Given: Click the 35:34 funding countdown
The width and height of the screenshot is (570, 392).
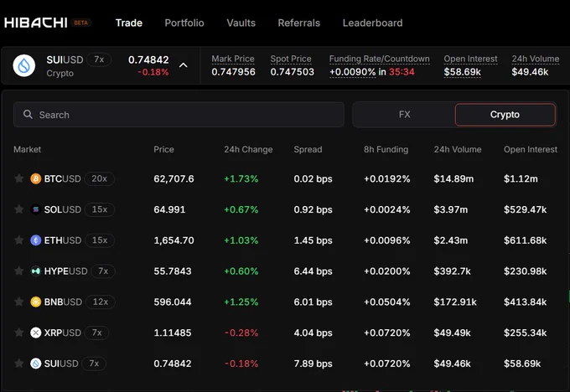Looking at the screenshot, I should tap(402, 71).
